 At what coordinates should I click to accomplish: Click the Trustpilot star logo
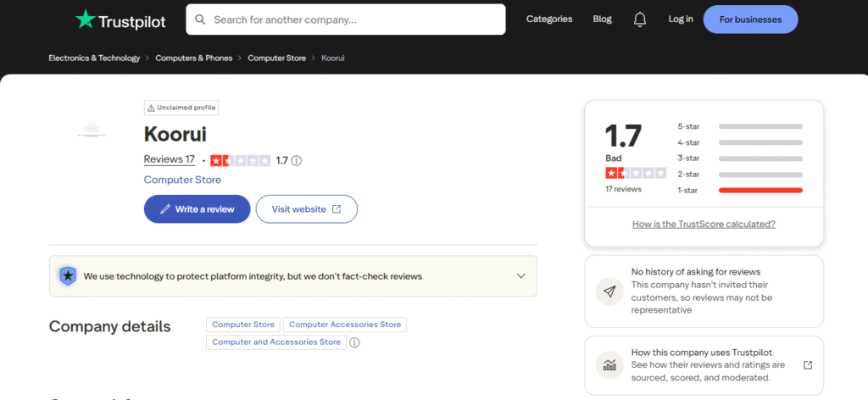86,19
